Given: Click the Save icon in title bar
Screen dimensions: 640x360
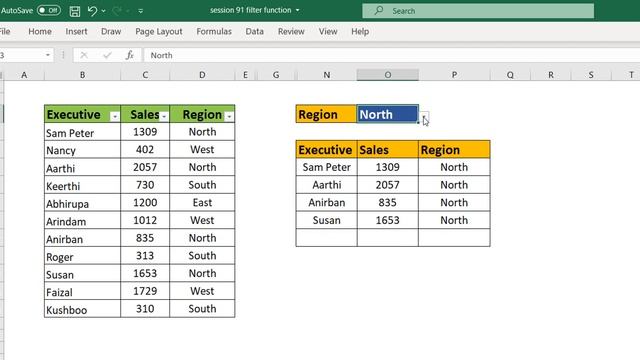Looking at the screenshot, I should pyautogui.click(x=75, y=11).
